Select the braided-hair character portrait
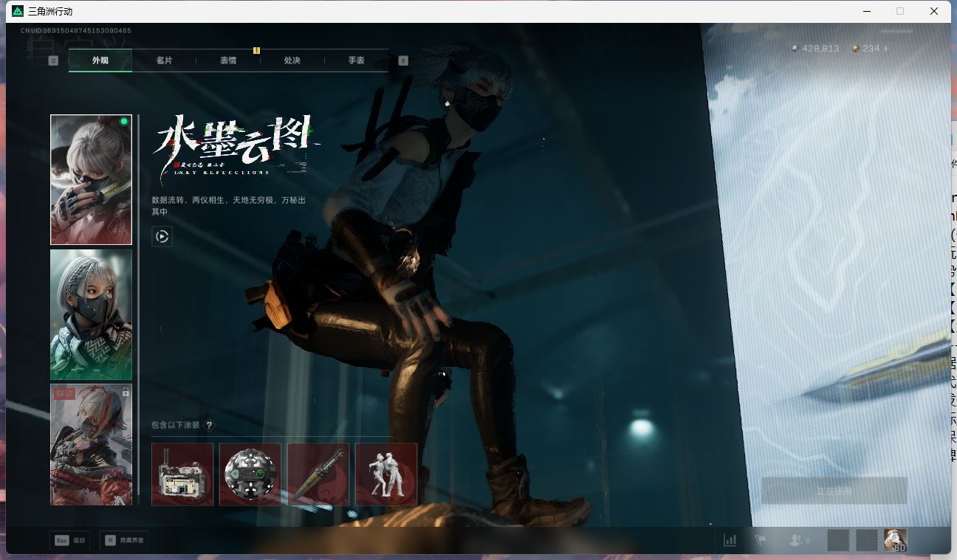Viewport: 957px width, 560px height. (91, 314)
